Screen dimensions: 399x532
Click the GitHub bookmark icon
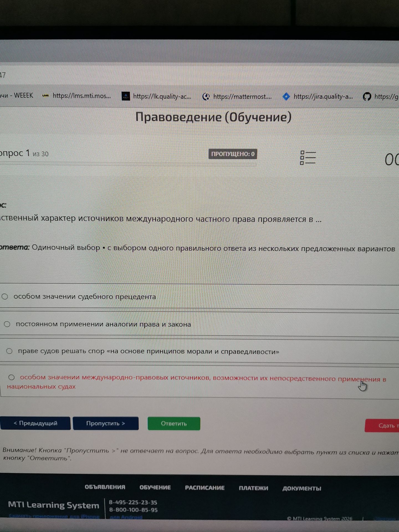[x=367, y=97]
